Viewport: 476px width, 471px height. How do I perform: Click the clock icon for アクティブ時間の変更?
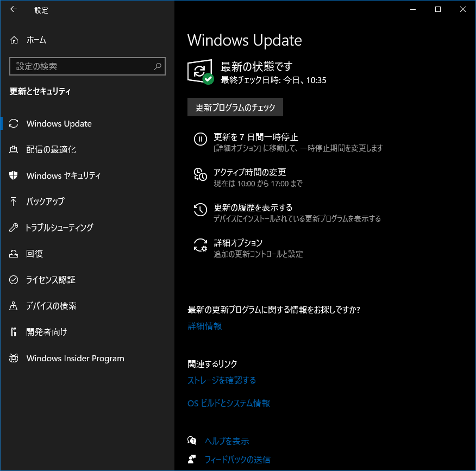click(200, 174)
